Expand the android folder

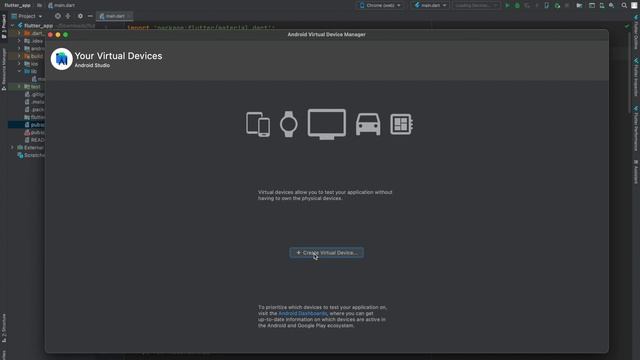[19, 49]
